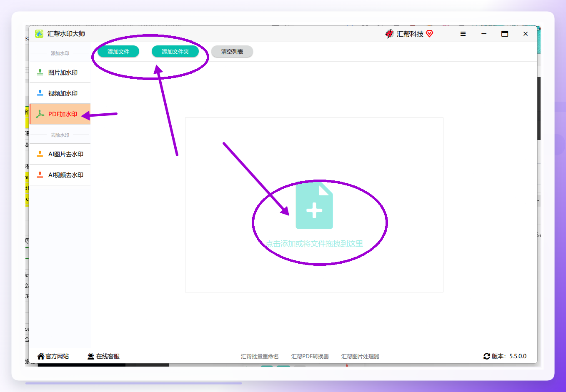Viewport: 566px width, 392px height.
Task: Open the hamburger menu in title bar
Action: point(463,34)
